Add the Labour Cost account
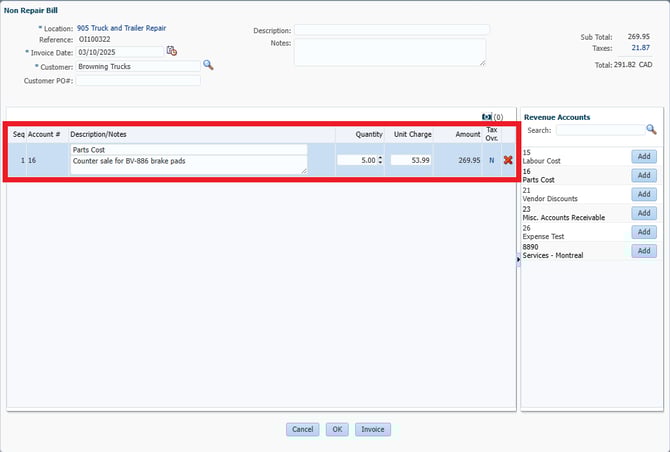This screenshot has width=670, height=452. click(644, 156)
